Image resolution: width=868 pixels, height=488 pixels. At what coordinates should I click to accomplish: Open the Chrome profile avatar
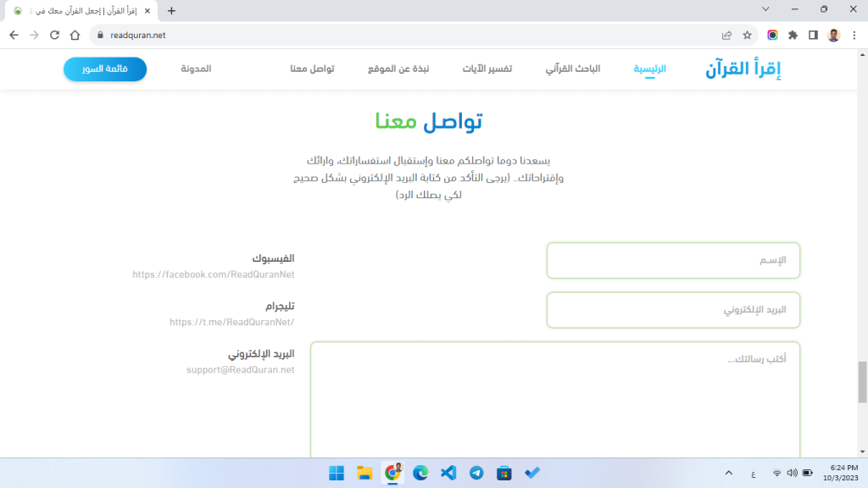click(x=834, y=35)
